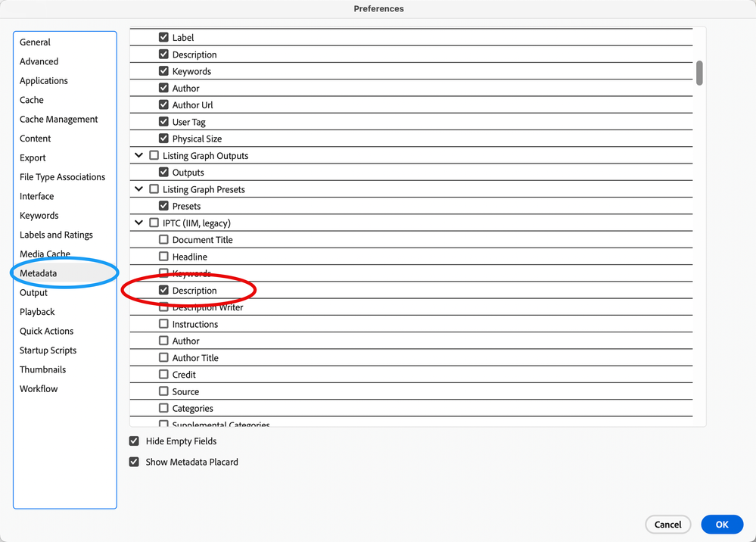The image size is (756, 542).
Task: Collapse the Listing Graph Outputs section
Action: [138, 156]
